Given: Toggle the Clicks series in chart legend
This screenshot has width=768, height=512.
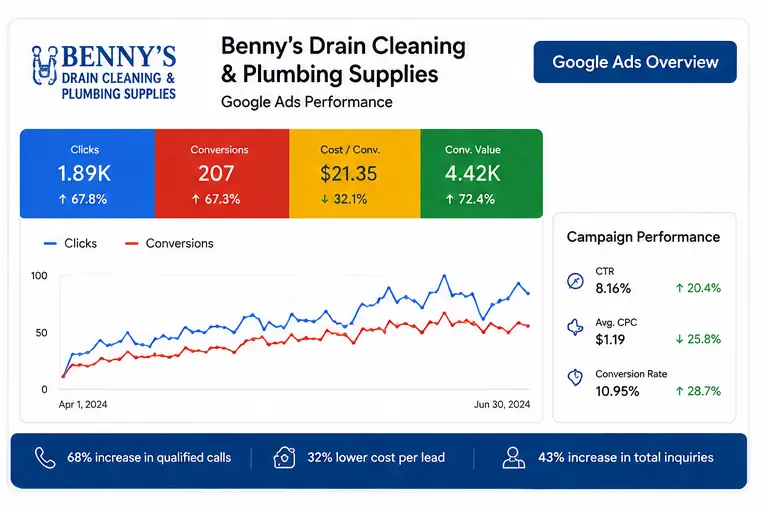Looking at the screenshot, I should (x=71, y=244).
